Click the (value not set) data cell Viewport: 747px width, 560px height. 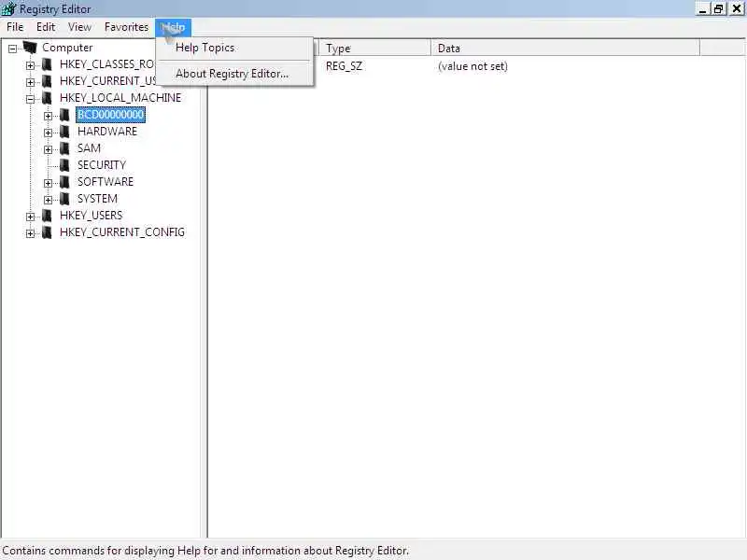tap(472, 66)
